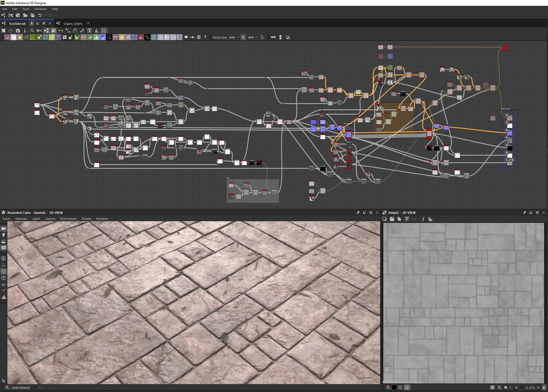This screenshot has height=392, width=548.
Task: Open the Edit menu
Action: 15,9
